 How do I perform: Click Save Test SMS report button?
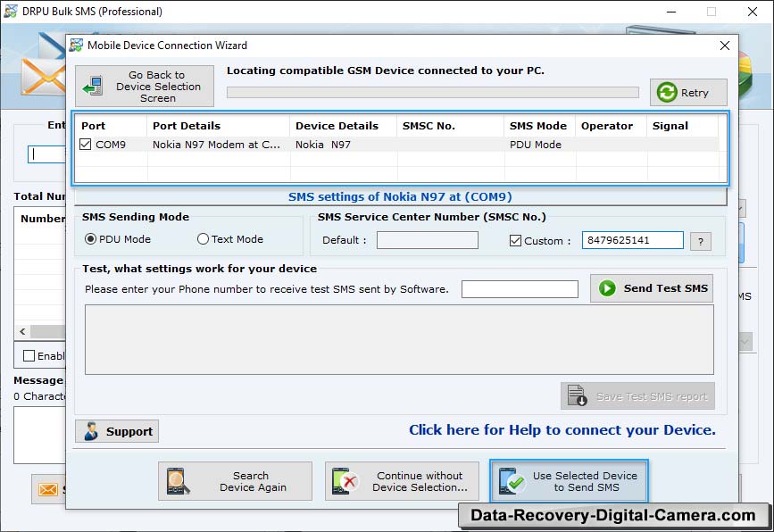click(x=637, y=395)
